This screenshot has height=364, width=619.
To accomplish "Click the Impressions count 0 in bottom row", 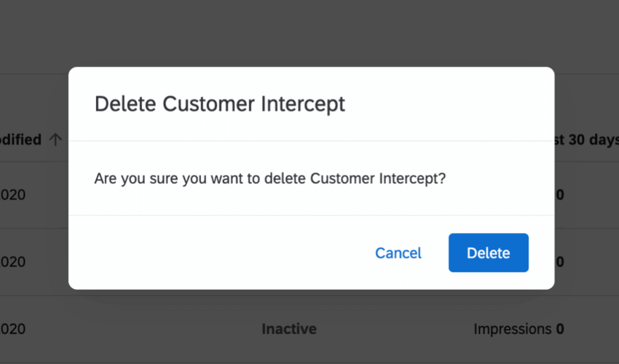I will 560,329.
